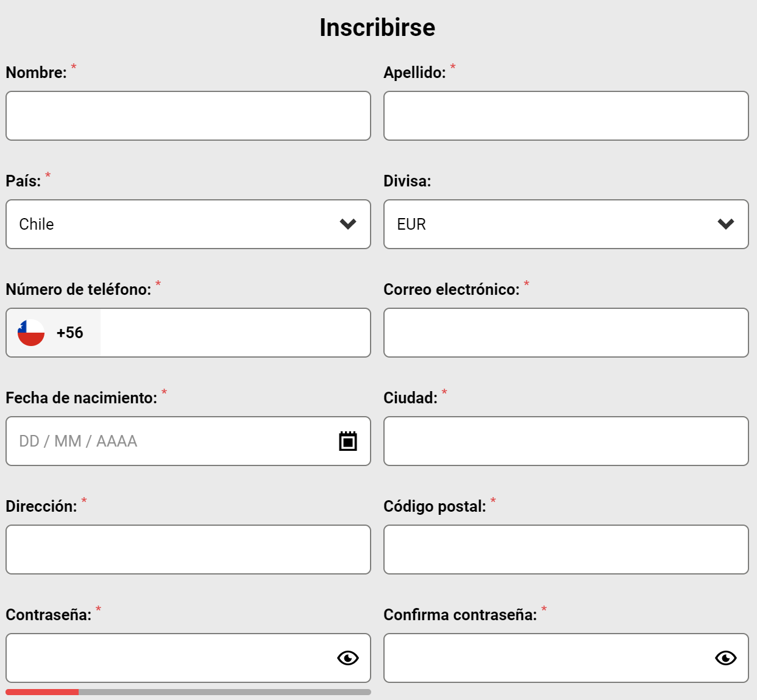
Task: Click the password strength indicator bar
Action: click(x=188, y=692)
